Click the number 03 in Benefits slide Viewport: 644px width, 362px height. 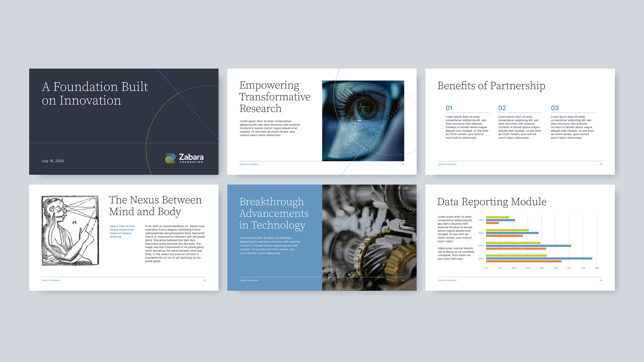point(554,108)
